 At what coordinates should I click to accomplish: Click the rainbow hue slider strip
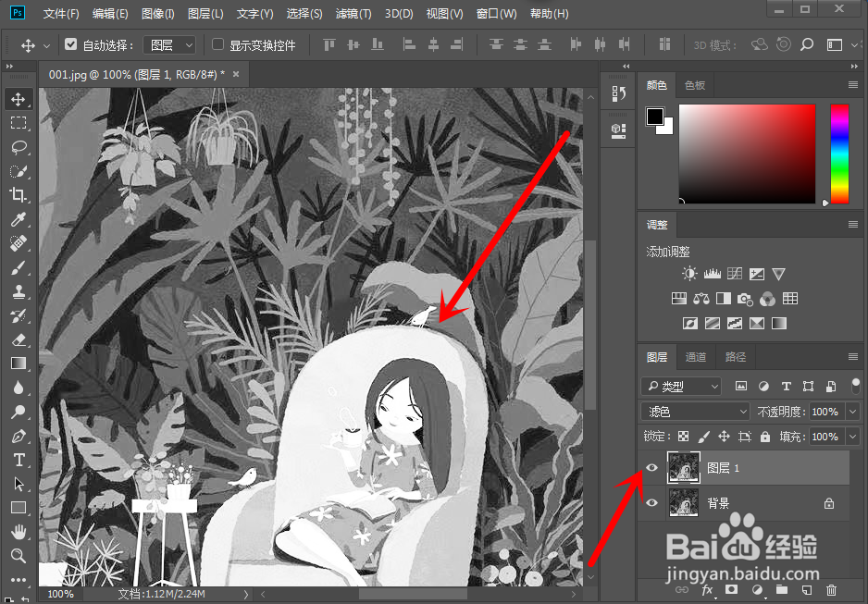click(839, 154)
